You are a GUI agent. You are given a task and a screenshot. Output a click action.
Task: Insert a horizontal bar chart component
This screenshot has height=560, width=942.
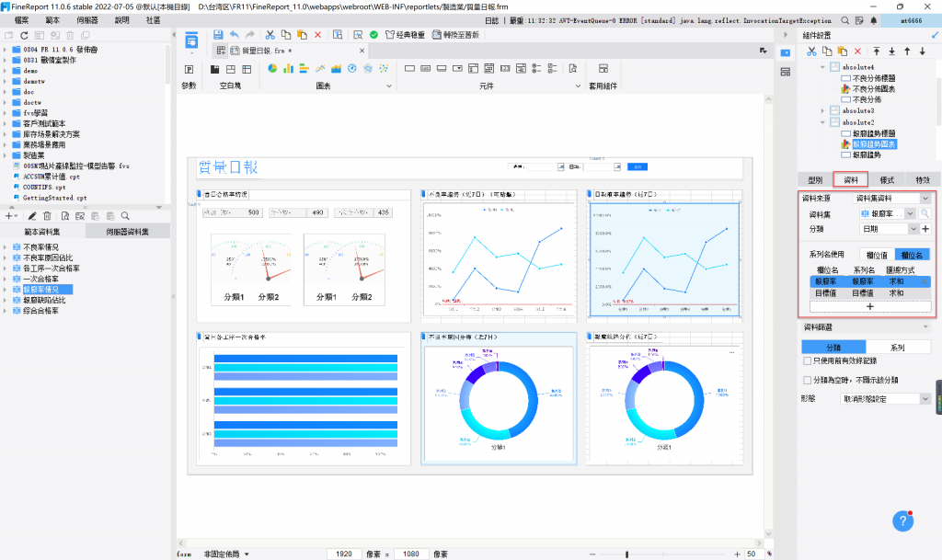click(304, 68)
